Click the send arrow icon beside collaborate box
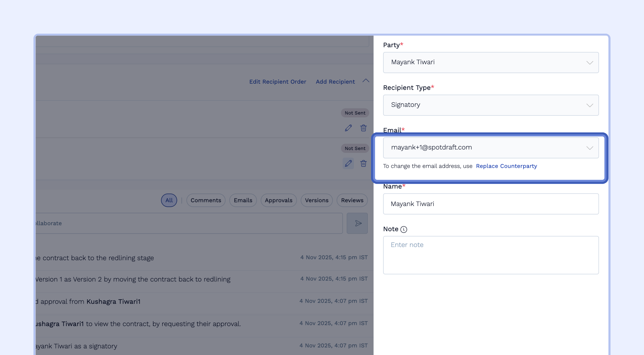The width and height of the screenshot is (644, 355). (x=357, y=223)
